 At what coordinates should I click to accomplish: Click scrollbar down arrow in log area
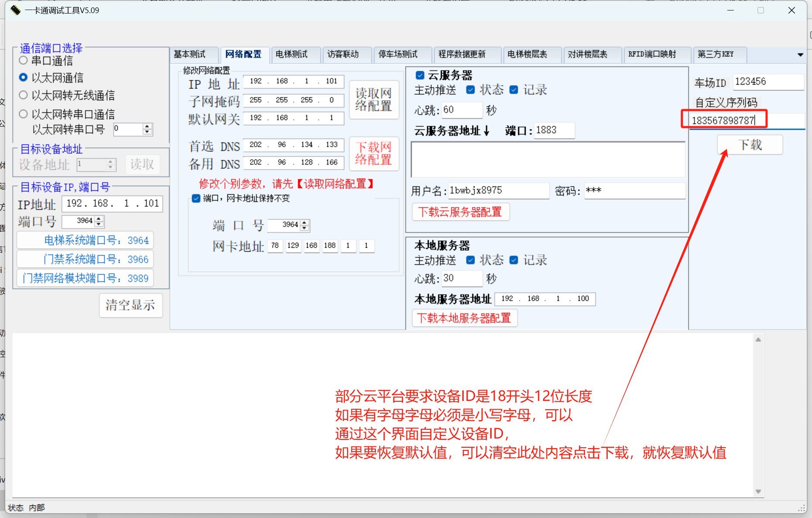coord(758,491)
